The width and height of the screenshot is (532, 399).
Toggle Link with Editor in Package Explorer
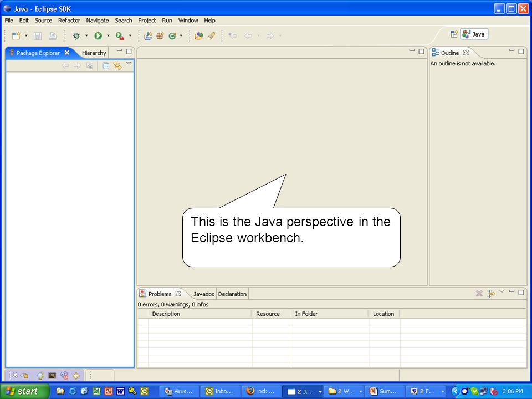(117, 65)
